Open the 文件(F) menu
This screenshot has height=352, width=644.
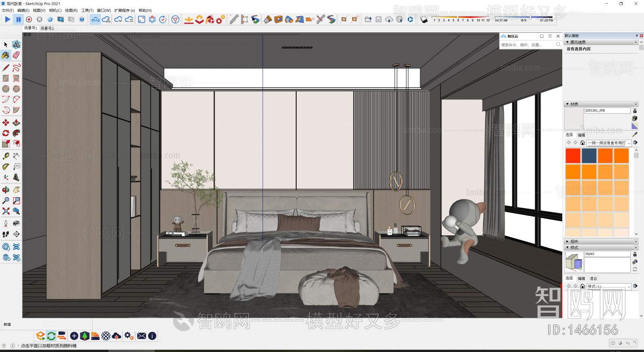8,10
